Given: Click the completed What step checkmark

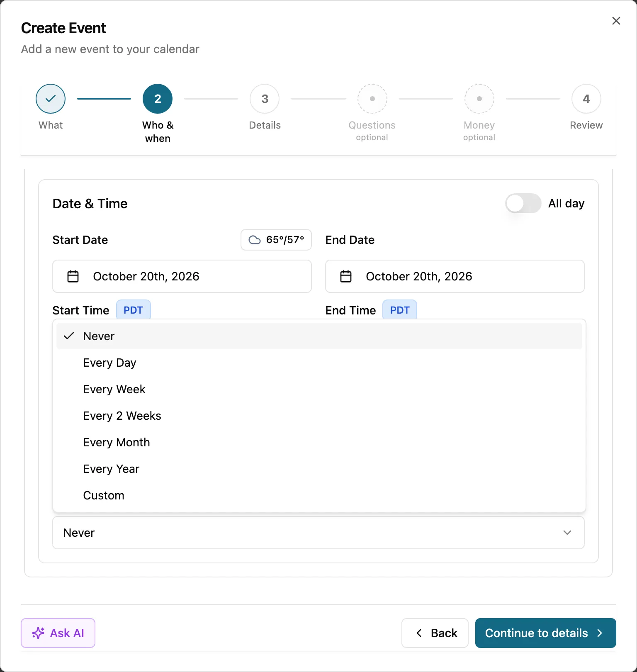Looking at the screenshot, I should tap(51, 99).
